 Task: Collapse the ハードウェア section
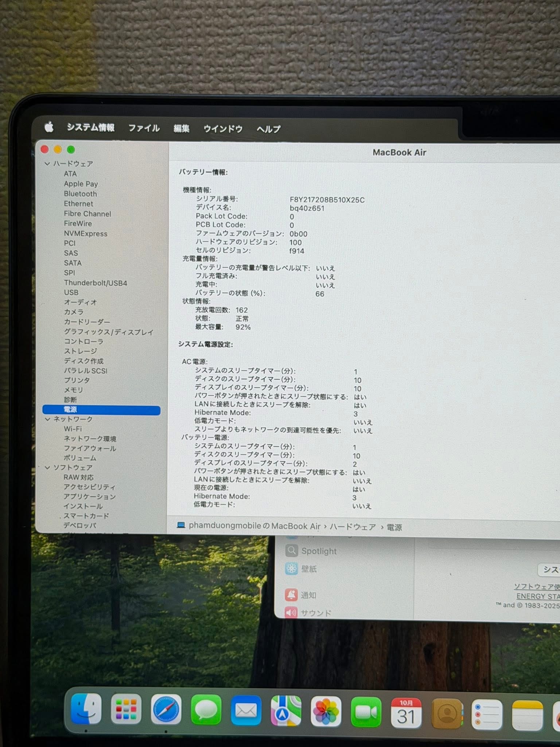click(47, 164)
